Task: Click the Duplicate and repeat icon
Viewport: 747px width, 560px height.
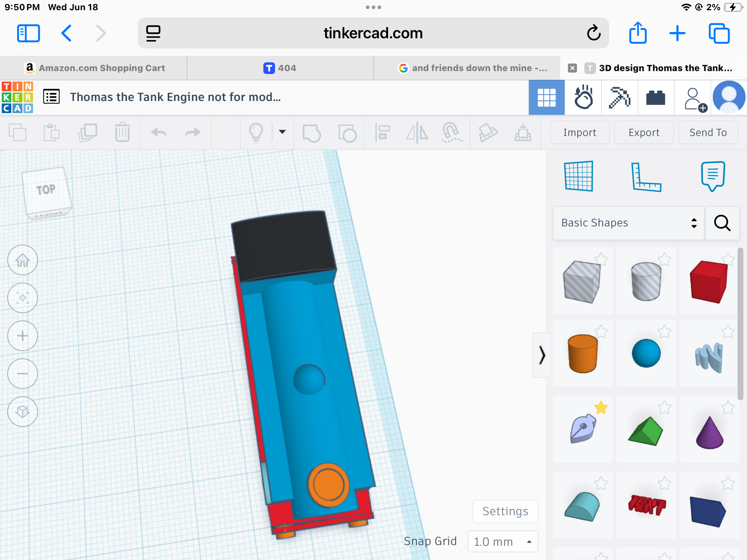Action: [88, 132]
